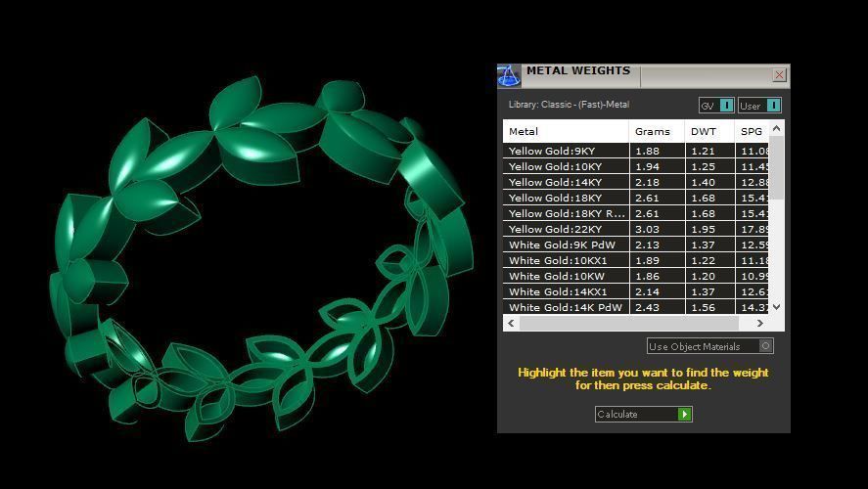This screenshot has height=489, width=868.
Task: Click the SPG column header
Action: tap(753, 132)
